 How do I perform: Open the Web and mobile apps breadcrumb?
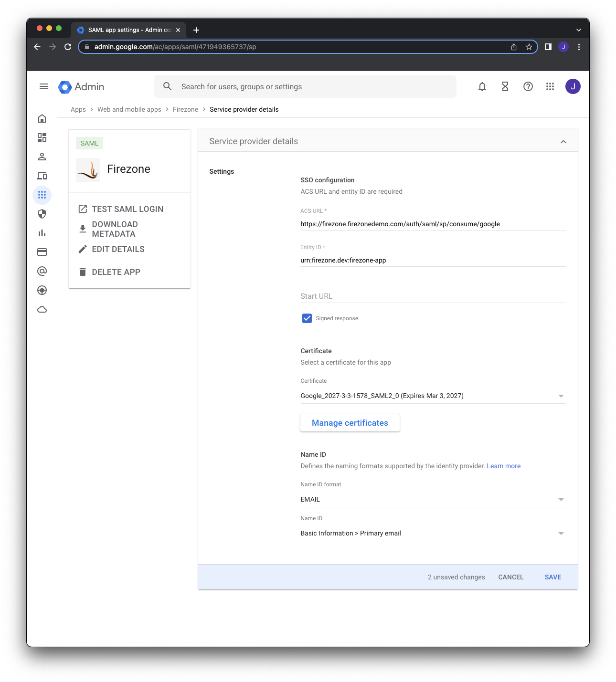click(129, 109)
